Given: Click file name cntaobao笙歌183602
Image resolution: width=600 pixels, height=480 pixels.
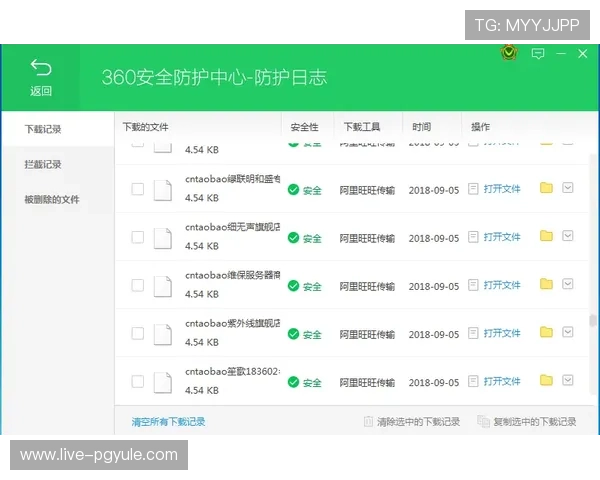Looking at the screenshot, I should pos(233,371).
